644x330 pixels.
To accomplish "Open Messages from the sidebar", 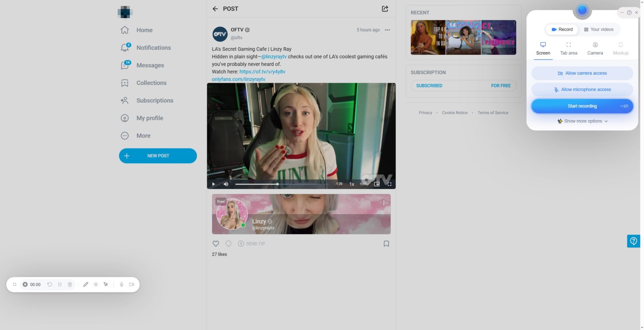I will tap(150, 65).
